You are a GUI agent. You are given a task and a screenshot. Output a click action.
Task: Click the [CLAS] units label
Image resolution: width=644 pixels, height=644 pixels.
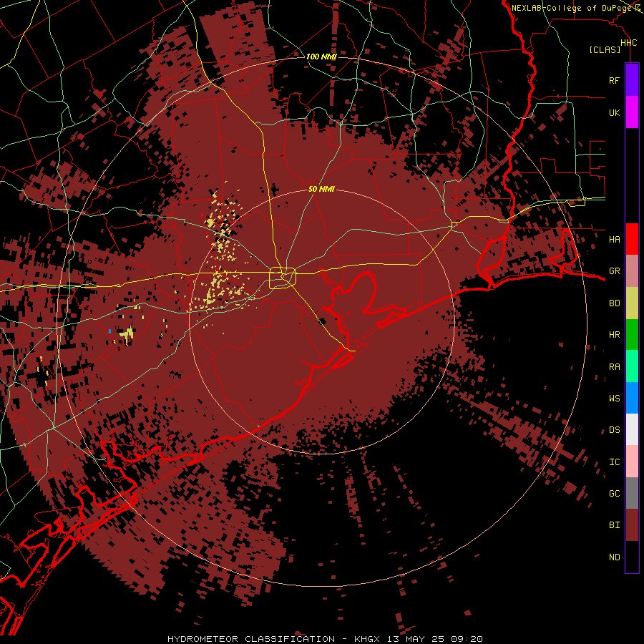[x=605, y=49]
